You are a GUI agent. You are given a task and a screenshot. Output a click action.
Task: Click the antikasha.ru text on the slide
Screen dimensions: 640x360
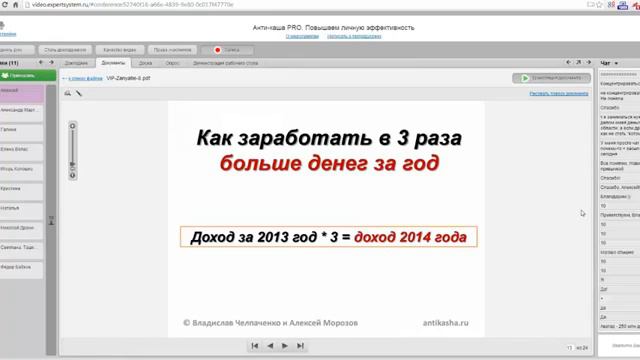pyautogui.click(x=446, y=323)
